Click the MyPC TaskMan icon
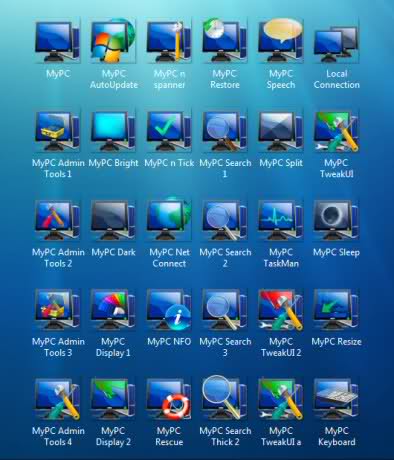The height and width of the screenshot is (460, 394). click(x=280, y=220)
